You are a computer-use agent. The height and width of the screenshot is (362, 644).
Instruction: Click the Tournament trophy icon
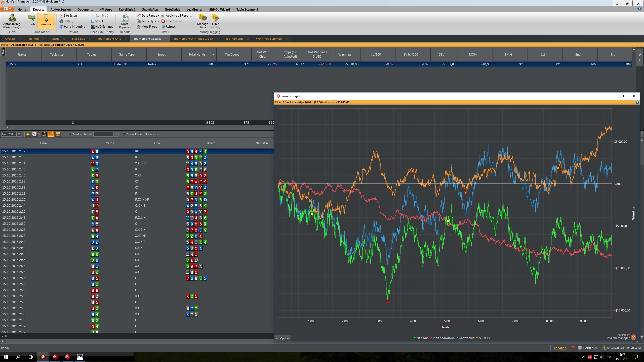pos(46,18)
